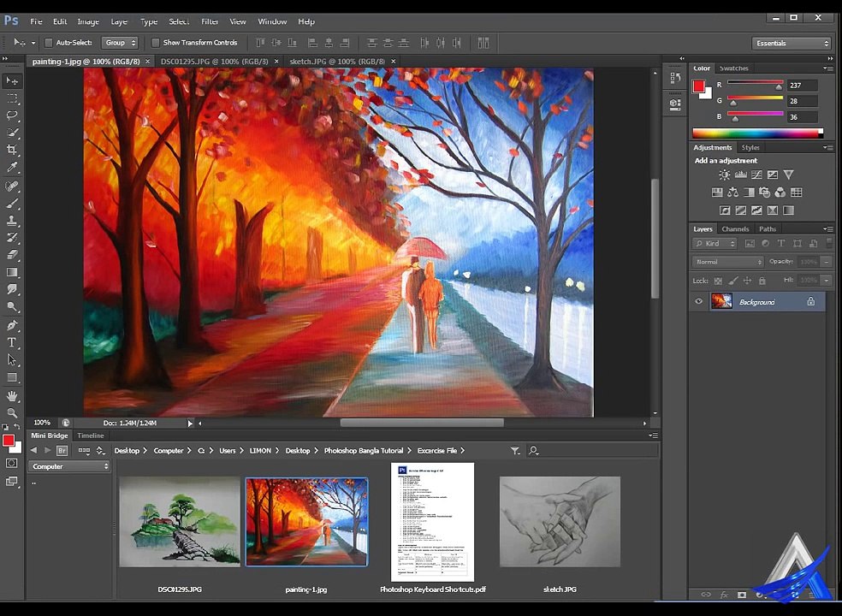Screen dimensions: 842x616
Task: Toggle pixel layer filter in Layers
Action: point(750,243)
